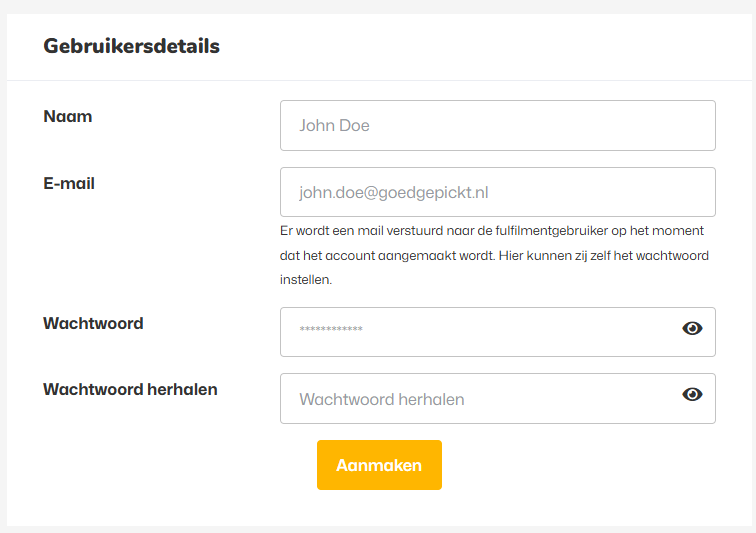Click into the E-mail input field
Screen dimensions: 756x533
(497, 192)
